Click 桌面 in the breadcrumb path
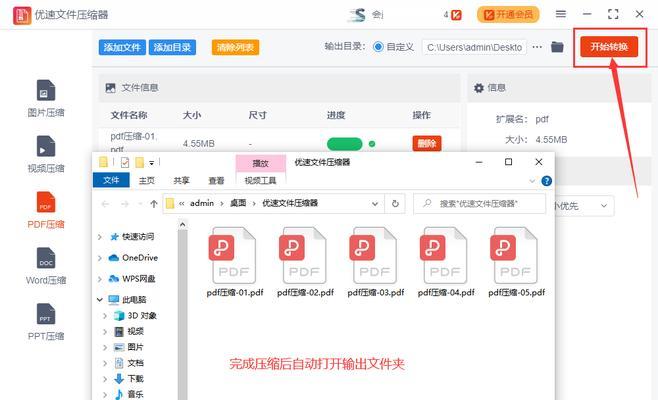658x400 pixels. pyautogui.click(x=238, y=204)
